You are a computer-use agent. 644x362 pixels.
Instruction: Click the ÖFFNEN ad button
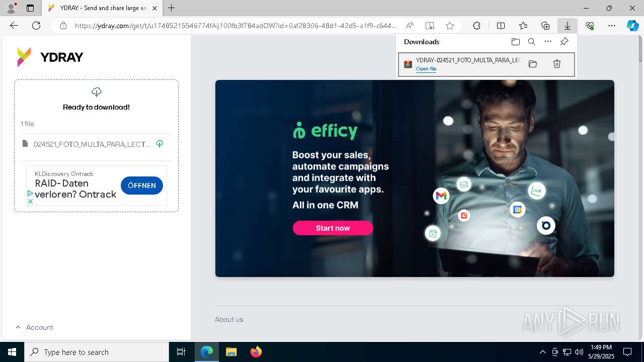coord(142,186)
